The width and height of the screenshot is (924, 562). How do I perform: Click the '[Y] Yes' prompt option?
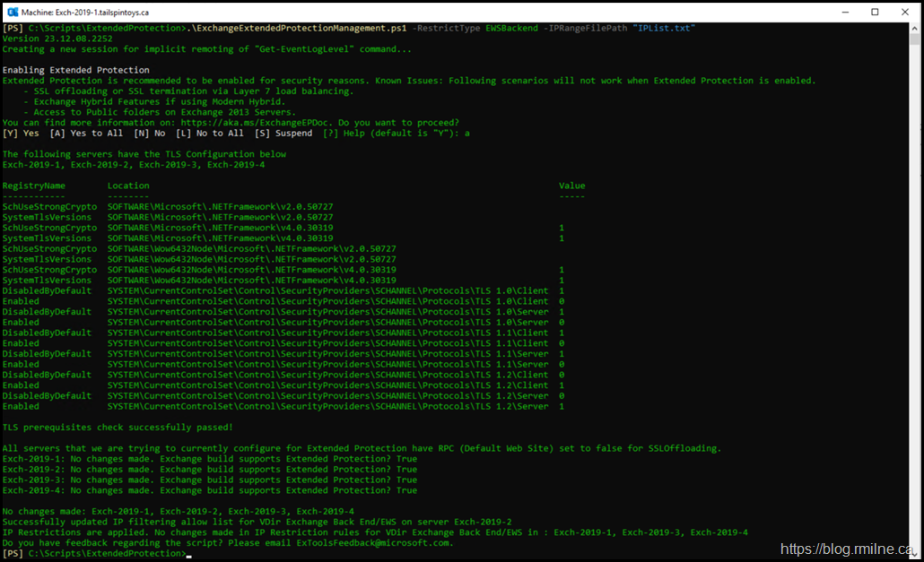tap(21, 134)
